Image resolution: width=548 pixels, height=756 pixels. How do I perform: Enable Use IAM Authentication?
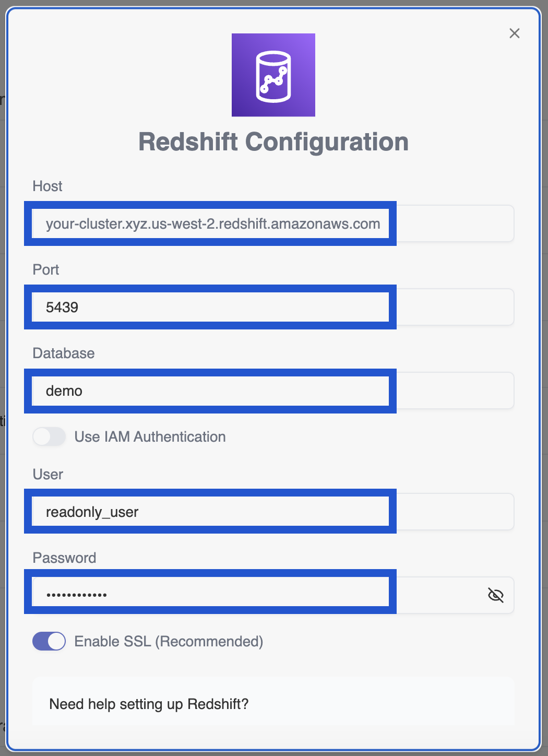[x=49, y=436]
